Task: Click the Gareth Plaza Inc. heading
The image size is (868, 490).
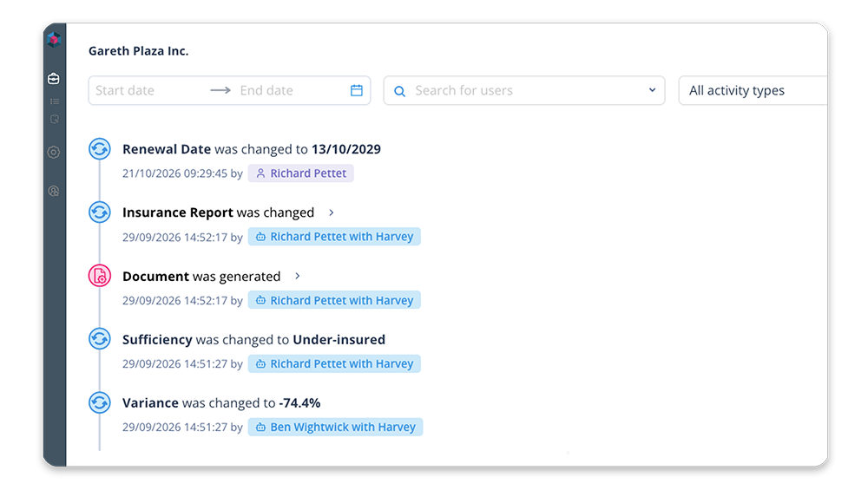Action: 138,51
